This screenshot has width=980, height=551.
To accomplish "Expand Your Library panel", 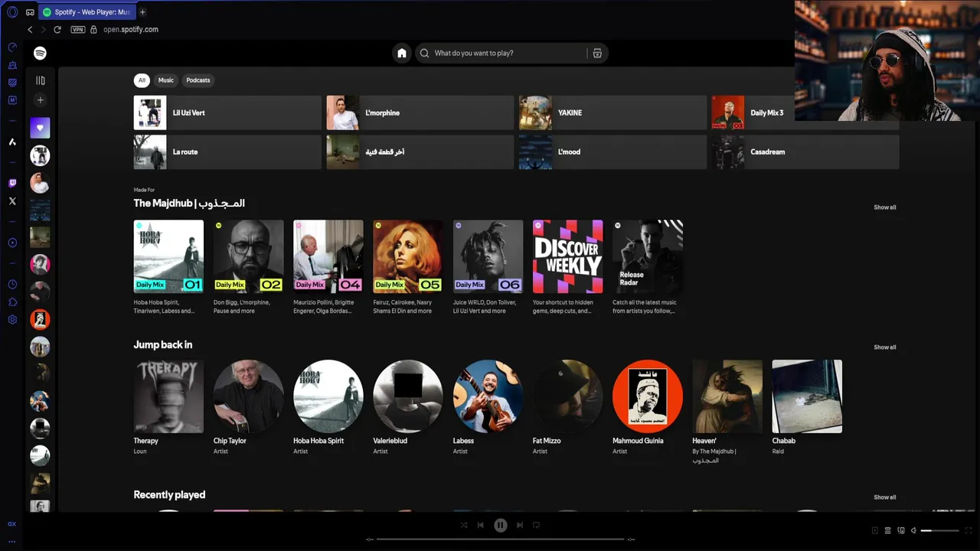I will point(41,80).
